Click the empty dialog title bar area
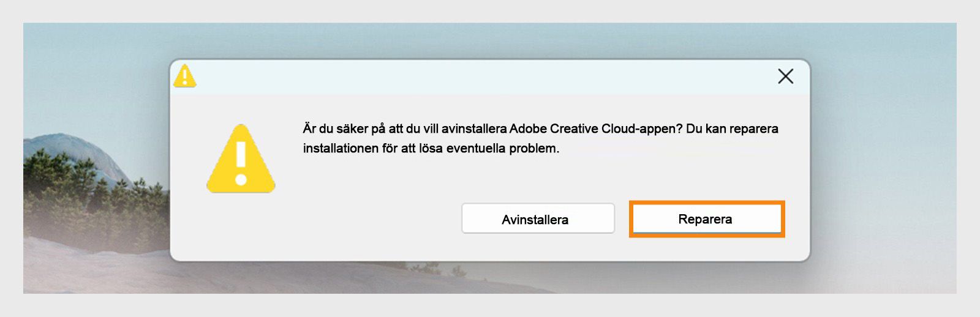 point(478,77)
